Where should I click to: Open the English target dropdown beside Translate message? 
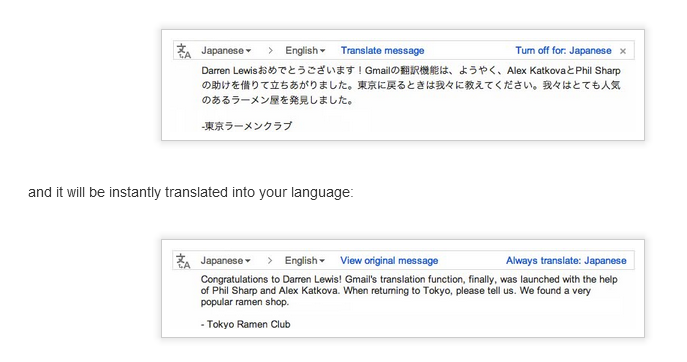point(305,50)
